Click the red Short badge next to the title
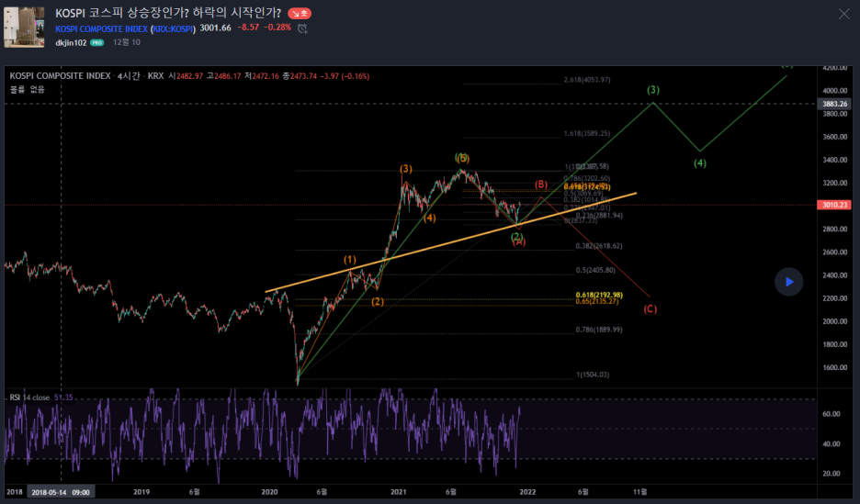The height and width of the screenshot is (504, 860). 300,13
